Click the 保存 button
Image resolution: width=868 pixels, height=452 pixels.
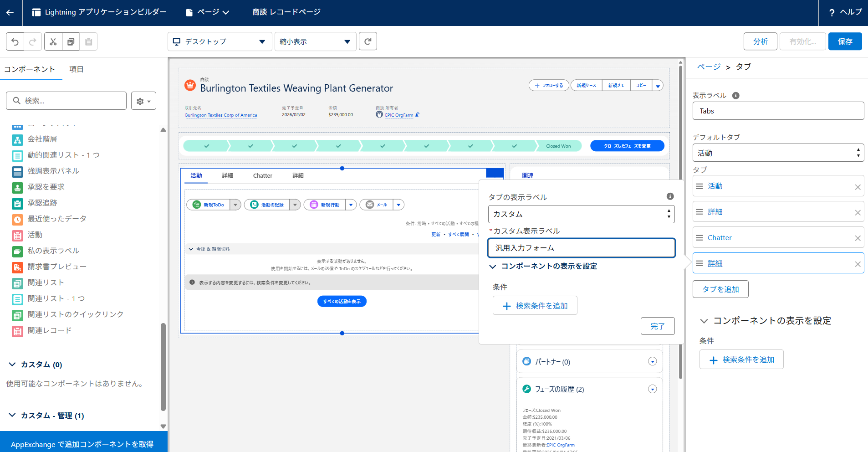(x=845, y=41)
